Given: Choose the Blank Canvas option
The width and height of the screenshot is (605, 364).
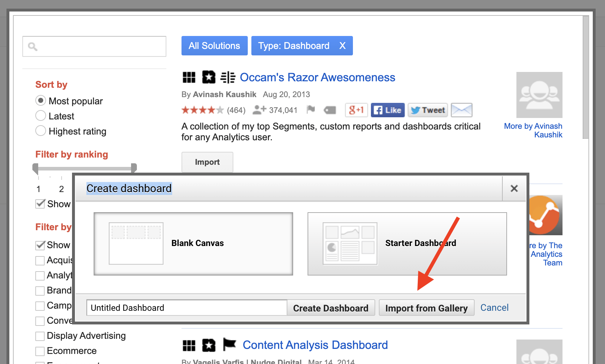Looking at the screenshot, I should [x=193, y=244].
